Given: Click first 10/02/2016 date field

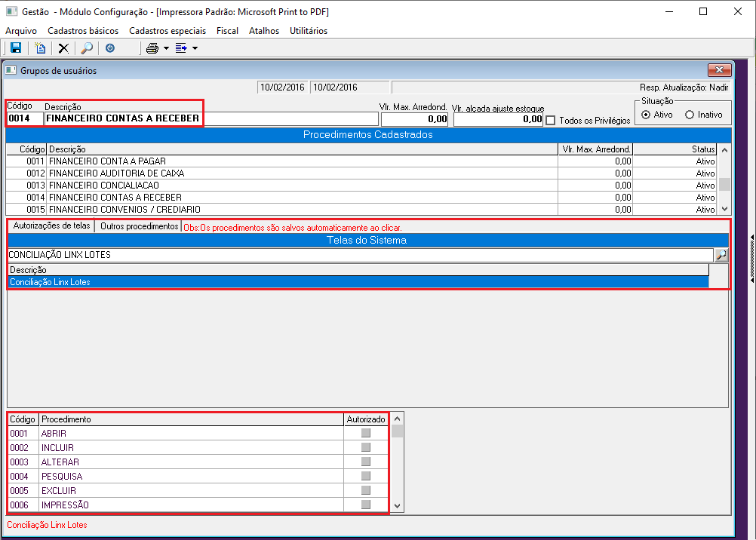Looking at the screenshot, I should [x=282, y=87].
